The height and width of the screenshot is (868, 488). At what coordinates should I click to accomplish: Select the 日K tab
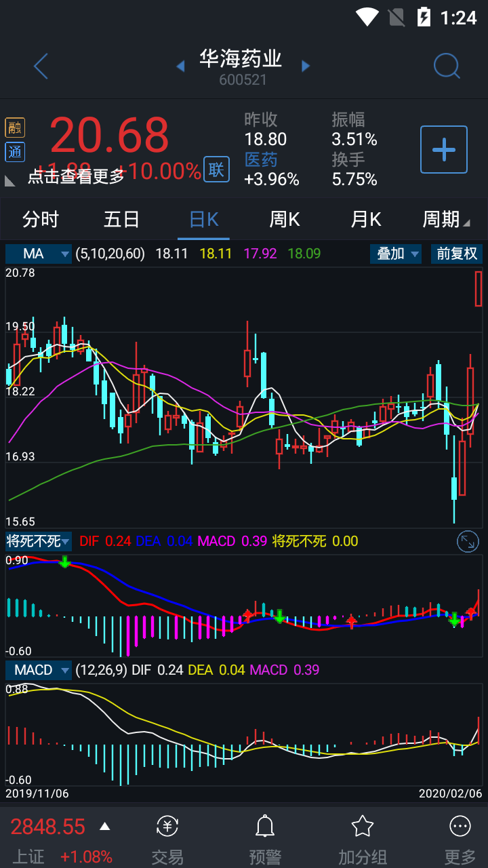(204, 219)
